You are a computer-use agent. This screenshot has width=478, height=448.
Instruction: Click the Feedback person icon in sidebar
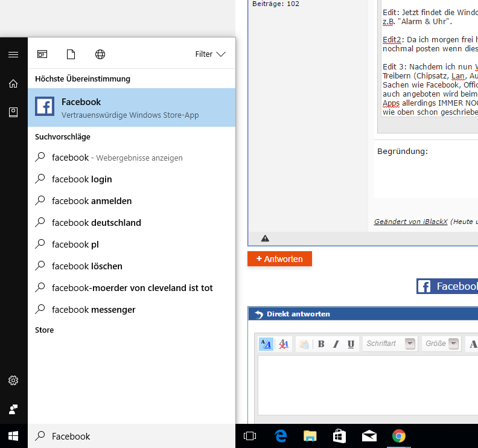(x=13, y=409)
